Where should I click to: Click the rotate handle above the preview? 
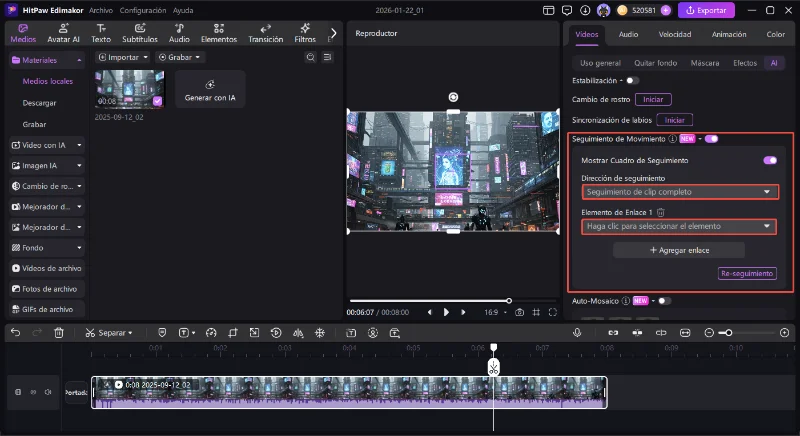point(453,97)
